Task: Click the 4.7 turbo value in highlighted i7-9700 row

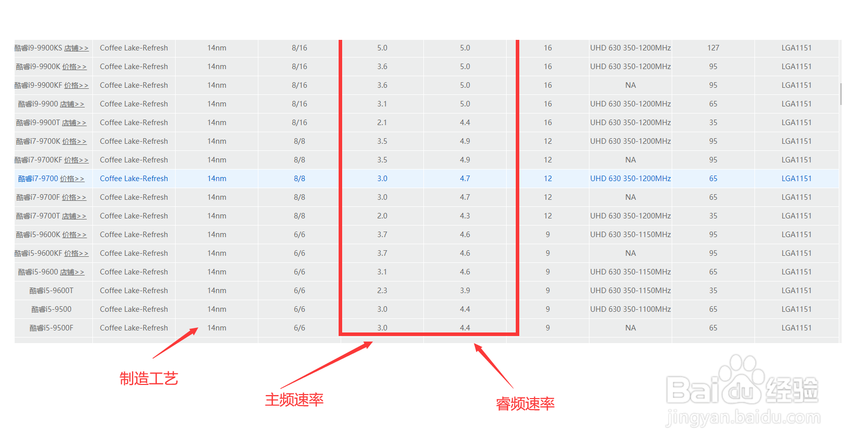Action: click(x=465, y=179)
